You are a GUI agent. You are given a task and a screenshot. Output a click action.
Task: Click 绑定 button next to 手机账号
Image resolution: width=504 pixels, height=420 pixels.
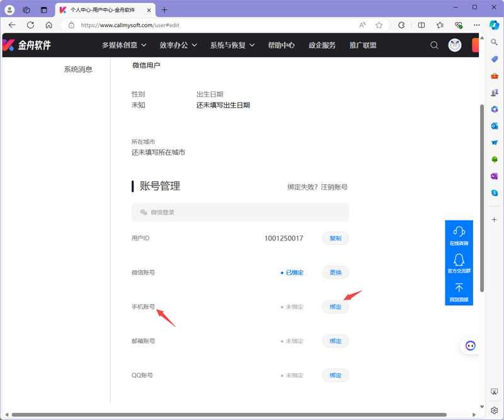click(x=335, y=307)
